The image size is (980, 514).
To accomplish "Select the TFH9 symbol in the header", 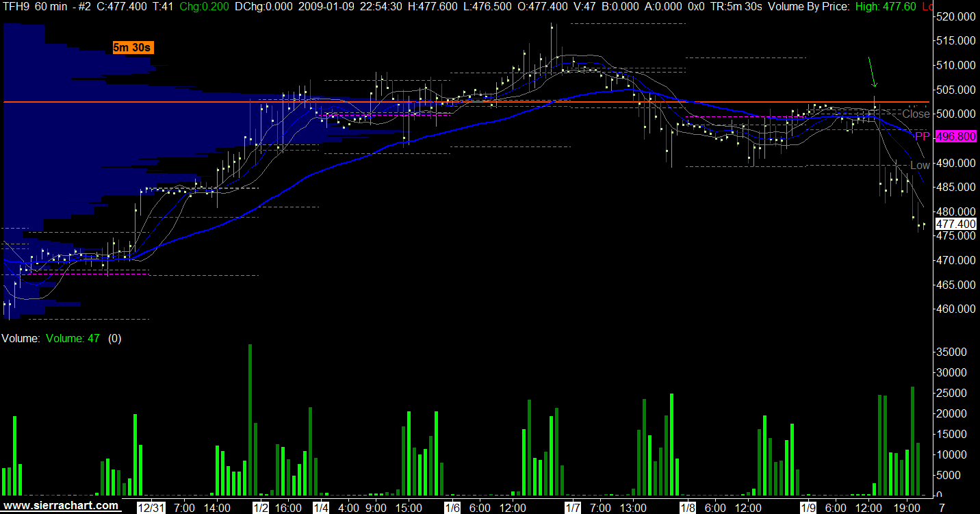I will [16, 6].
